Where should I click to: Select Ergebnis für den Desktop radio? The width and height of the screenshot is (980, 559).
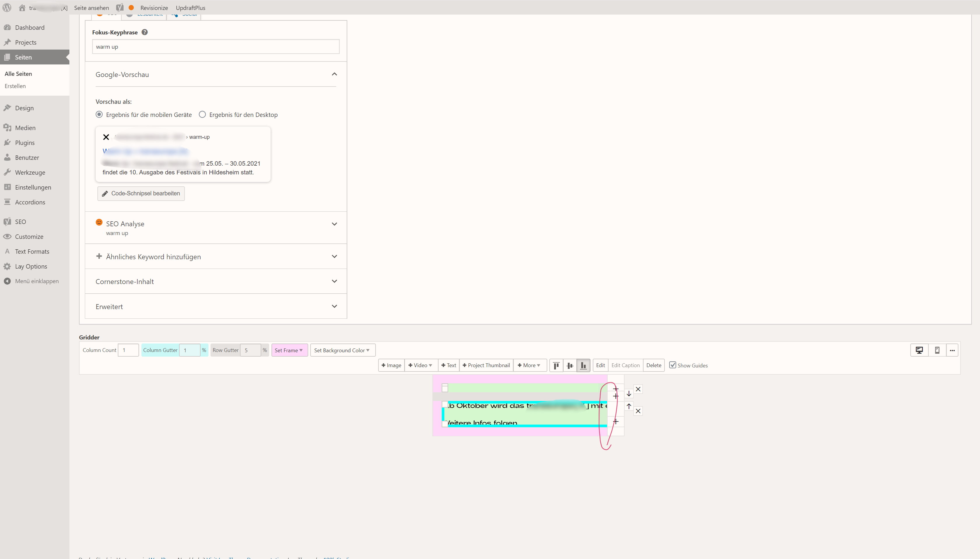pos(202,114)
